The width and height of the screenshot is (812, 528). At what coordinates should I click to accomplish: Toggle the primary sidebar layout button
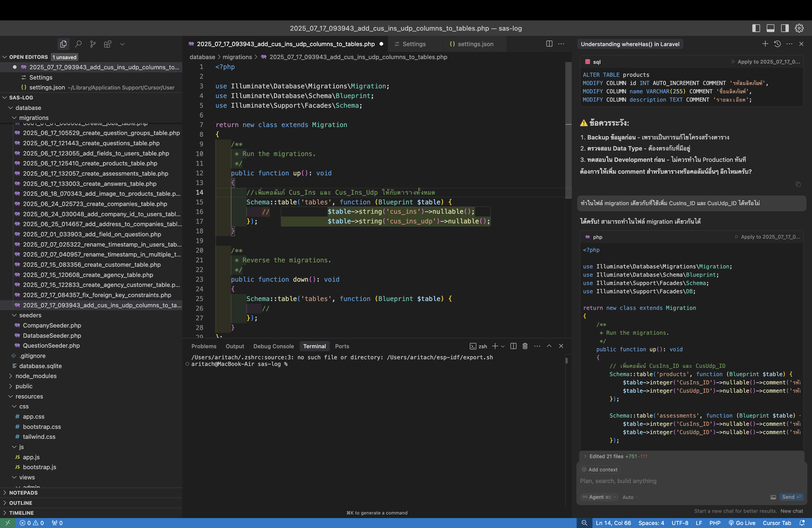coord(756,28)
